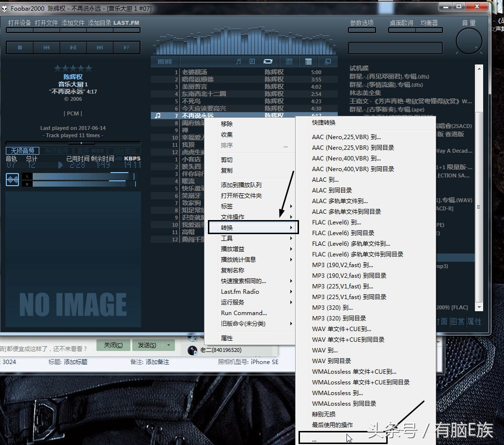Choose 'FLAC (Level6) 到...' conversion preset
Screen dimensions: 504x445
[336, 222]
